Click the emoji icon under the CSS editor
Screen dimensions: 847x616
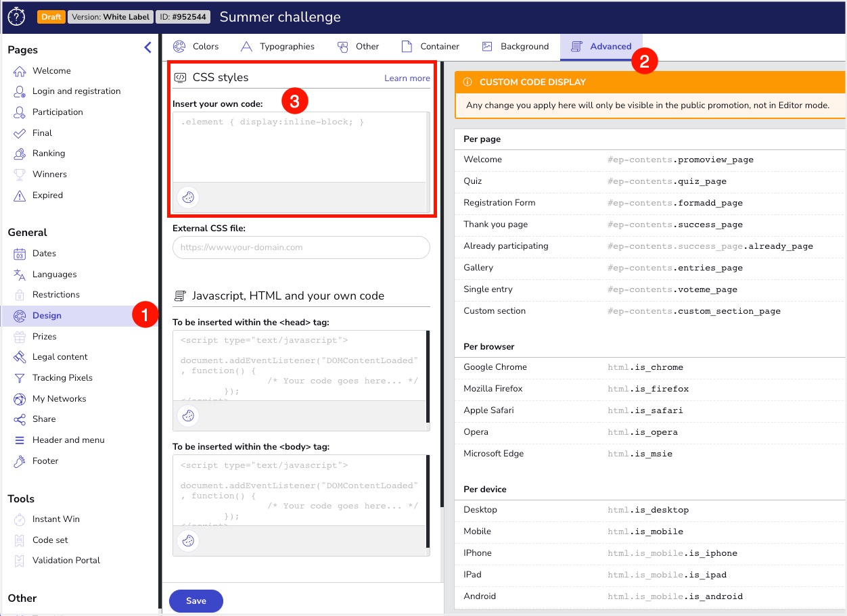188,197
